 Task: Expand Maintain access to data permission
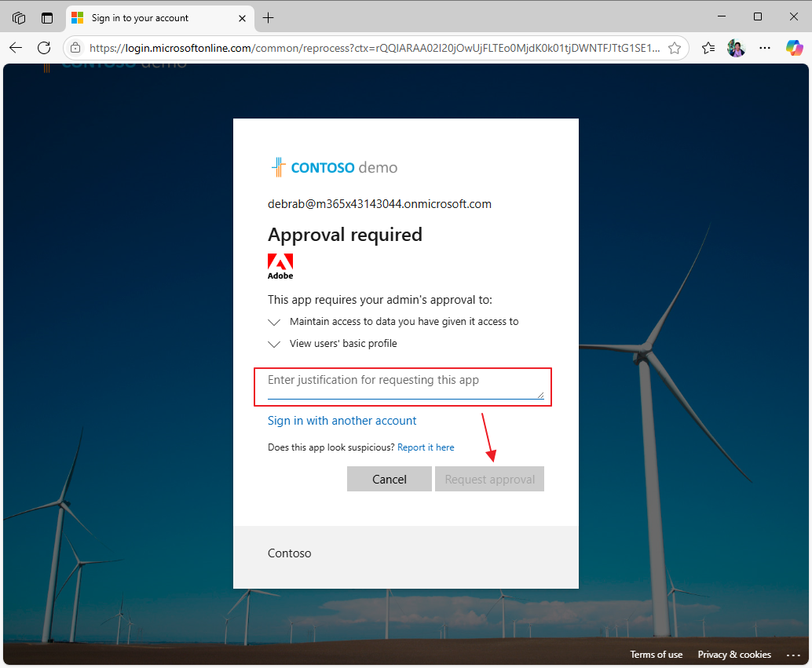pos(274,322)
